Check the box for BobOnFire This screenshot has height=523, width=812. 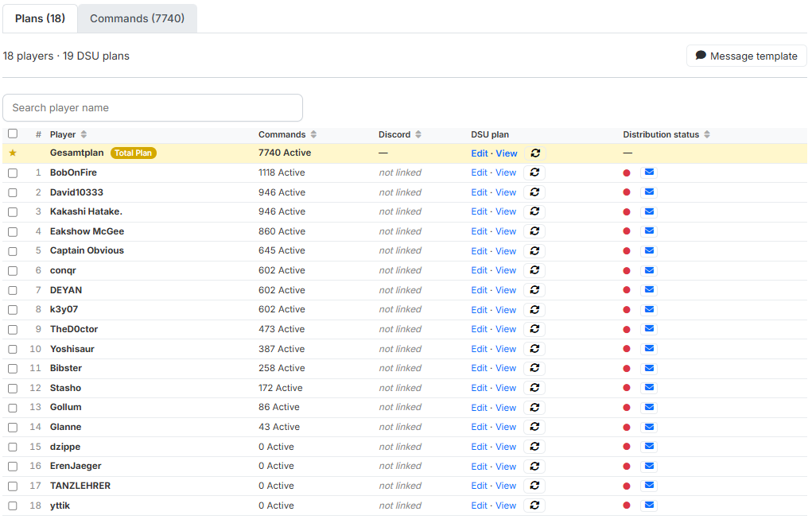click(x=13, y=172)
